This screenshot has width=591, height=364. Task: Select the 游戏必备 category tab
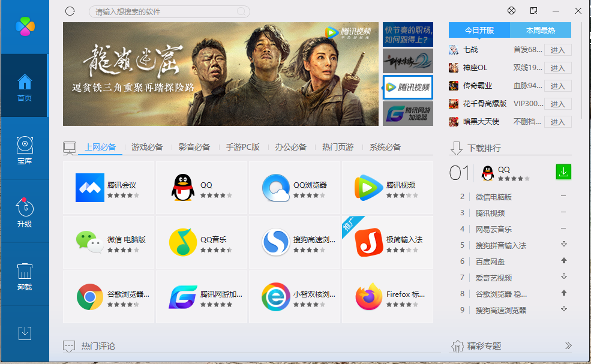147,147
